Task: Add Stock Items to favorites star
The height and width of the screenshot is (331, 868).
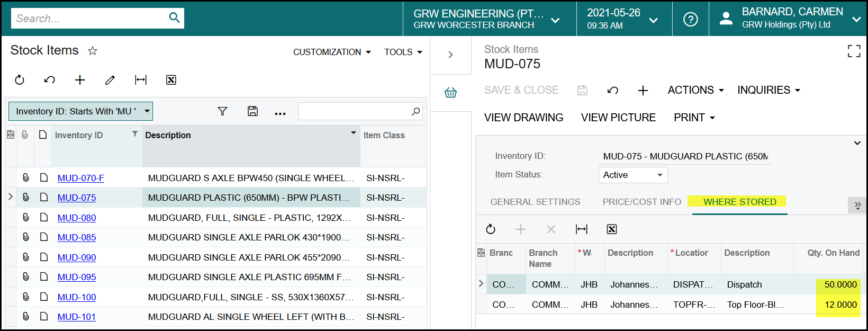Action: click(93, 51)
